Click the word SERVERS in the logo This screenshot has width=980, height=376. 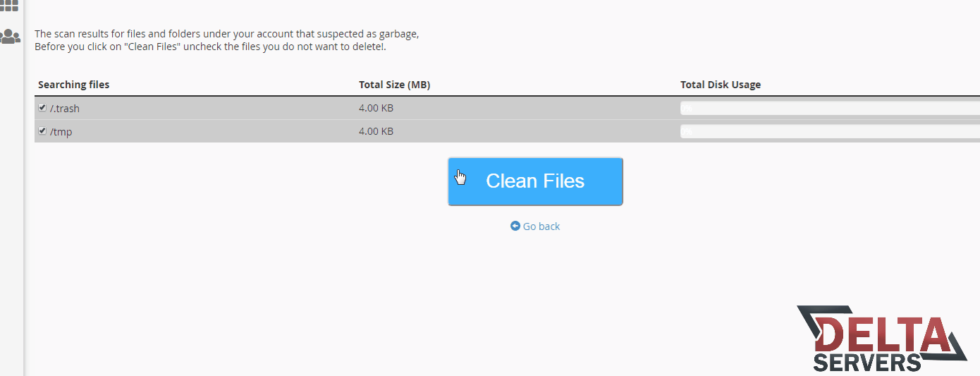(866, 363)
